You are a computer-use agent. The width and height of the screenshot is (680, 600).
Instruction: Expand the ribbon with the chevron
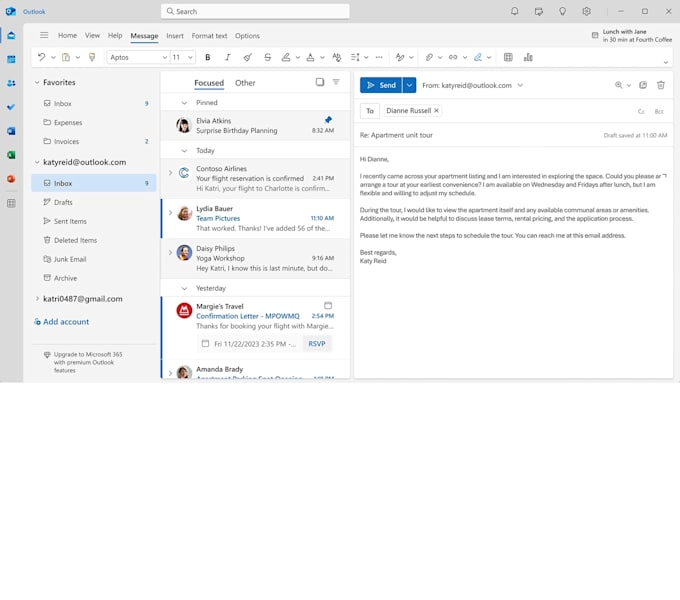[x=666, y=62]
